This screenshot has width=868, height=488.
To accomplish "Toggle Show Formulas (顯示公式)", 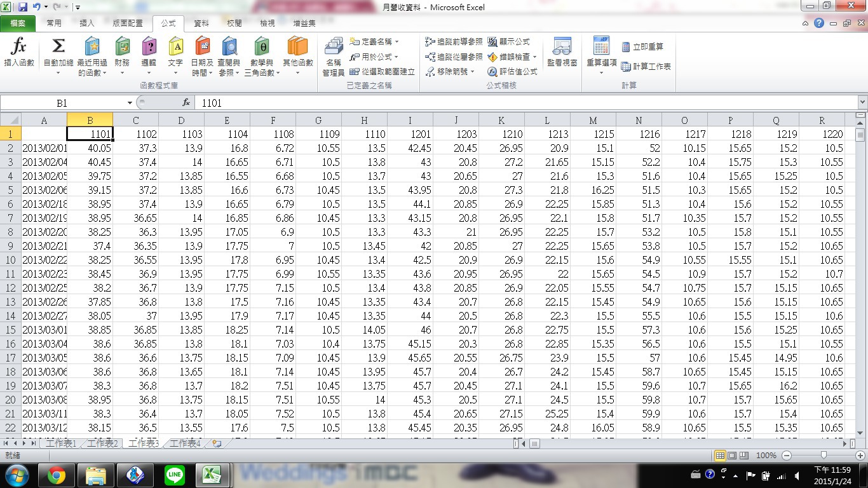I will click(508, 41).
